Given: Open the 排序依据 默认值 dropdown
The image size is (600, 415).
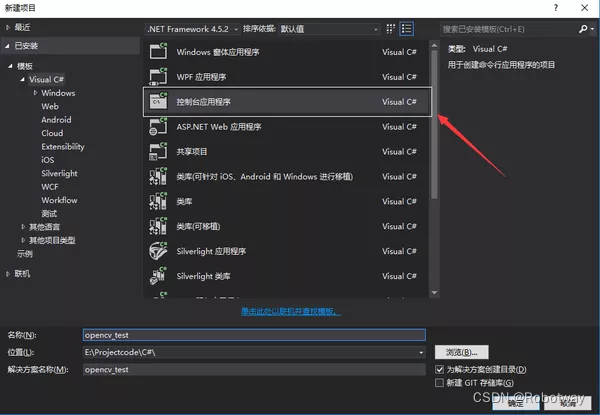Looking at the screenshot, I should pos(329,29).
